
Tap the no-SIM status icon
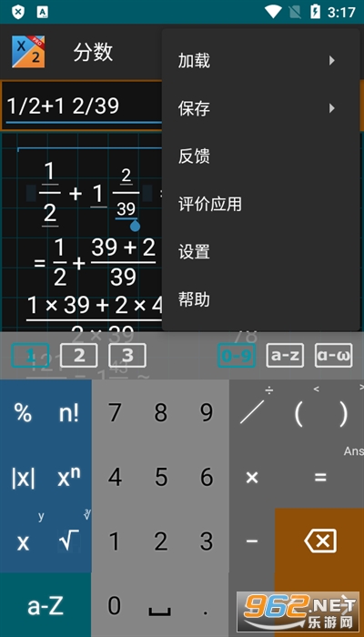(x=296, y=12)
